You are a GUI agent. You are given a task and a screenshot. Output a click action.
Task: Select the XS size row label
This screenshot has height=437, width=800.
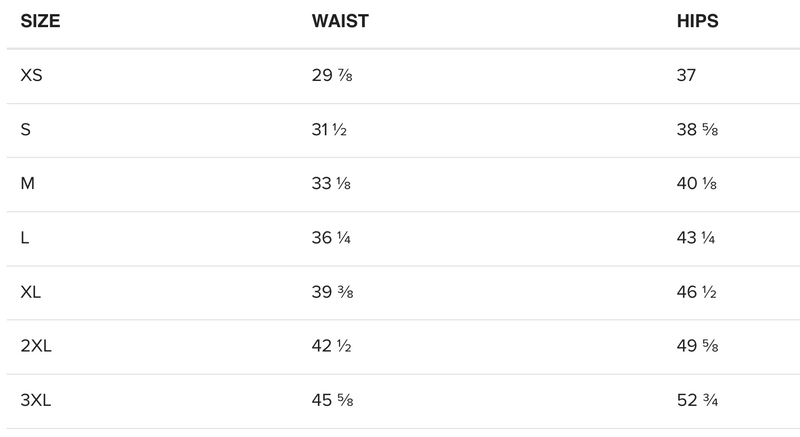click(31, 76)
